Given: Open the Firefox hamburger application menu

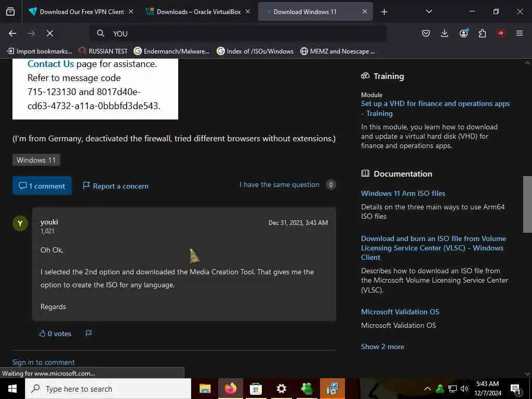Looking at the screenshot, I should (x=520, y=33).
